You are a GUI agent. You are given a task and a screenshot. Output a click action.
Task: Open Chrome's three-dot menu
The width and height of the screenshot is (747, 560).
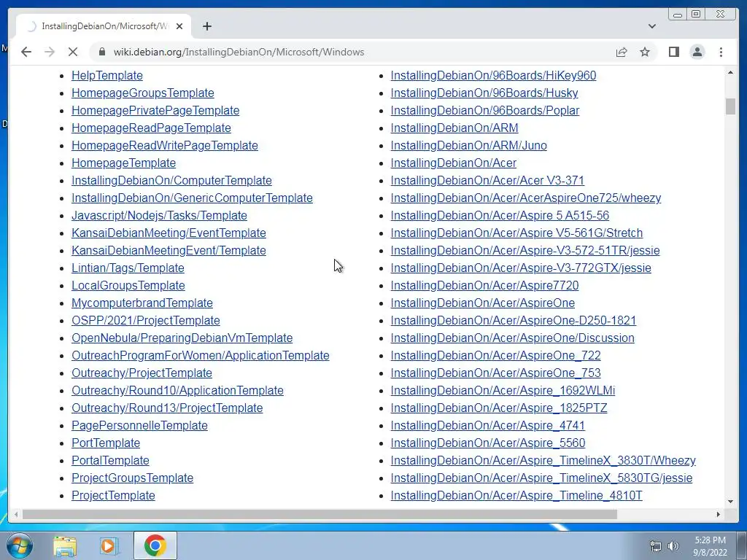tap(721, 52)
